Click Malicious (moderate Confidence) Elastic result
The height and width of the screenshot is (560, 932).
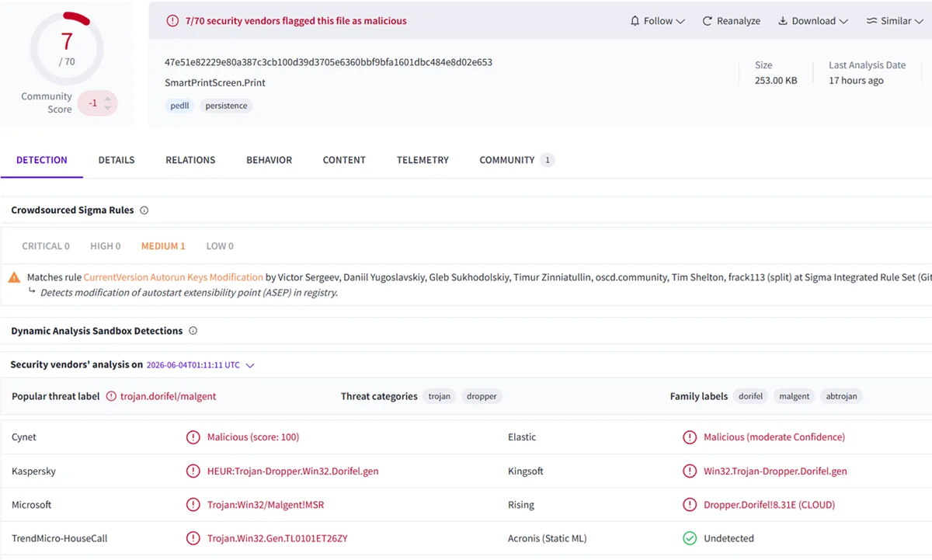click(774, 437)
